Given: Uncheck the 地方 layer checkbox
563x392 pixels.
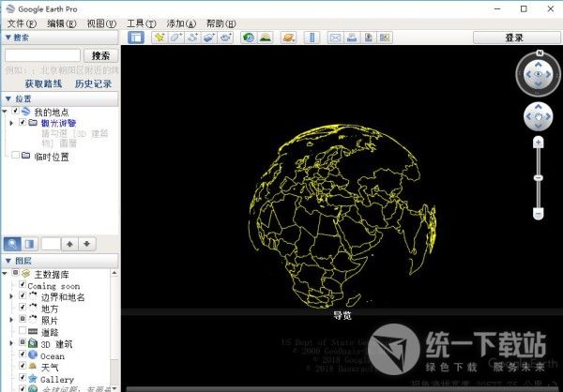Looking at the screenshot, I should [23, 307].
